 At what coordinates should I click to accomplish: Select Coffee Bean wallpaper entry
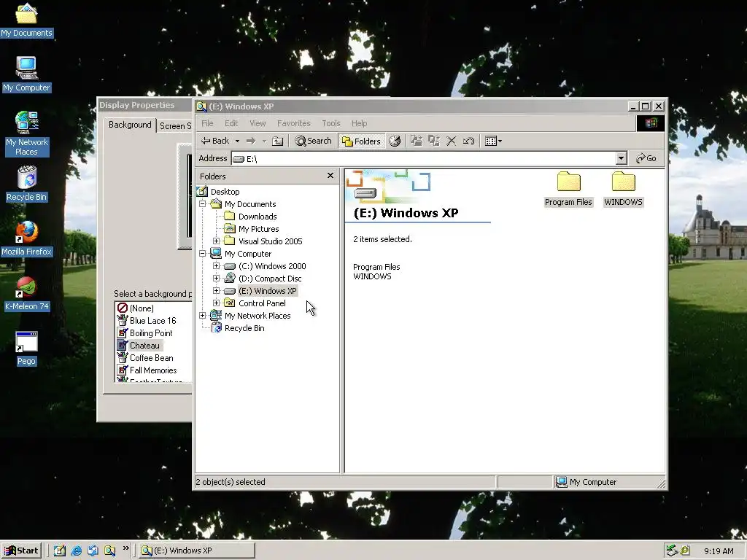point(152,357)
